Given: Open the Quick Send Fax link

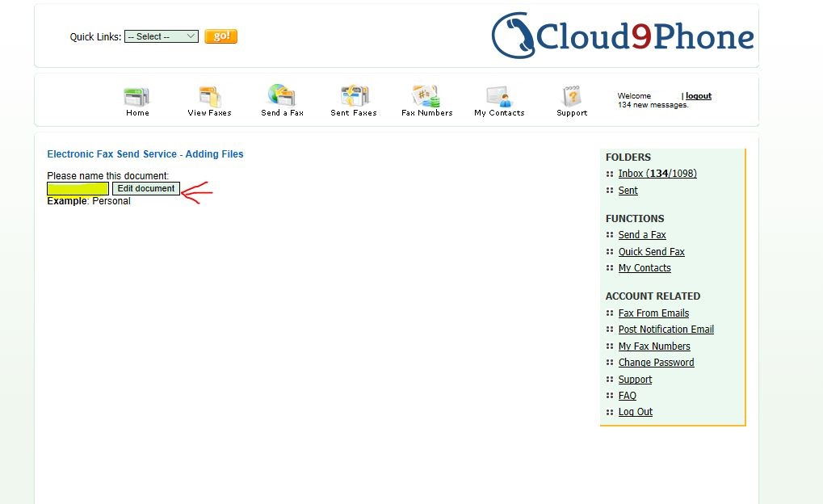Looking at the screenshot, I should coord(651,251).
